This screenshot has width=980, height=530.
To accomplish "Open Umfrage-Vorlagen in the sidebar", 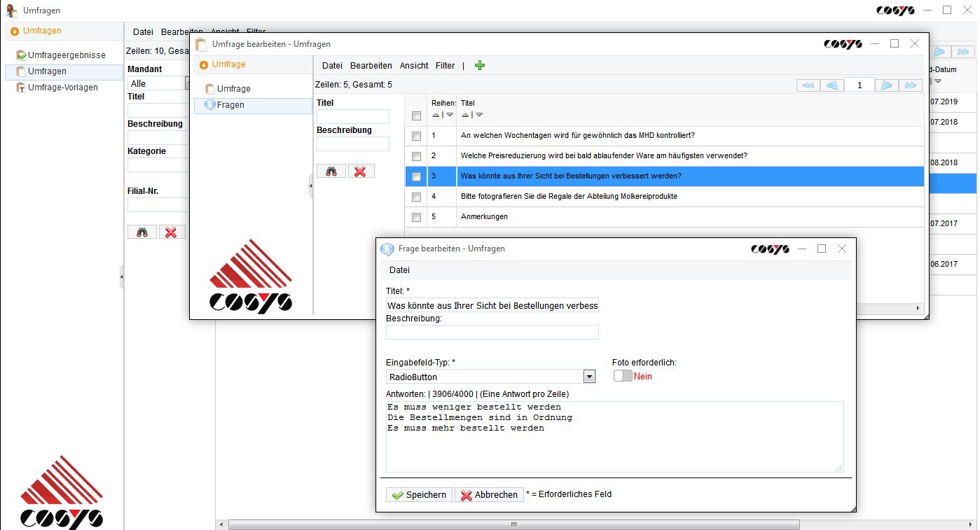I will click(x=62, y=88).
